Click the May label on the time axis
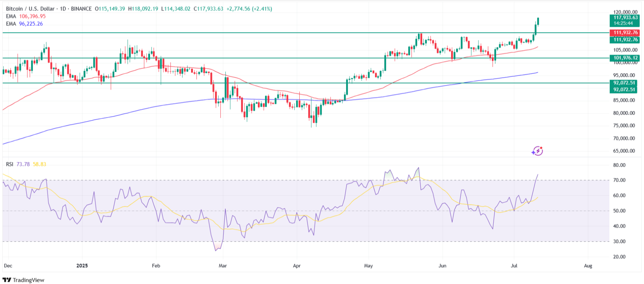This screenshot has width=644, height=284. [x=368, y=266]
